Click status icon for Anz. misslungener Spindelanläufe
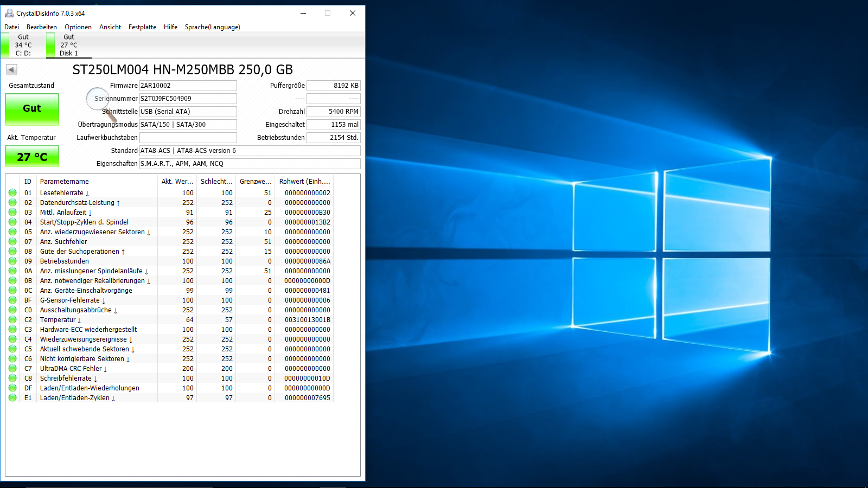This screenshot has height=488, width=868. (x=12, y=271)
